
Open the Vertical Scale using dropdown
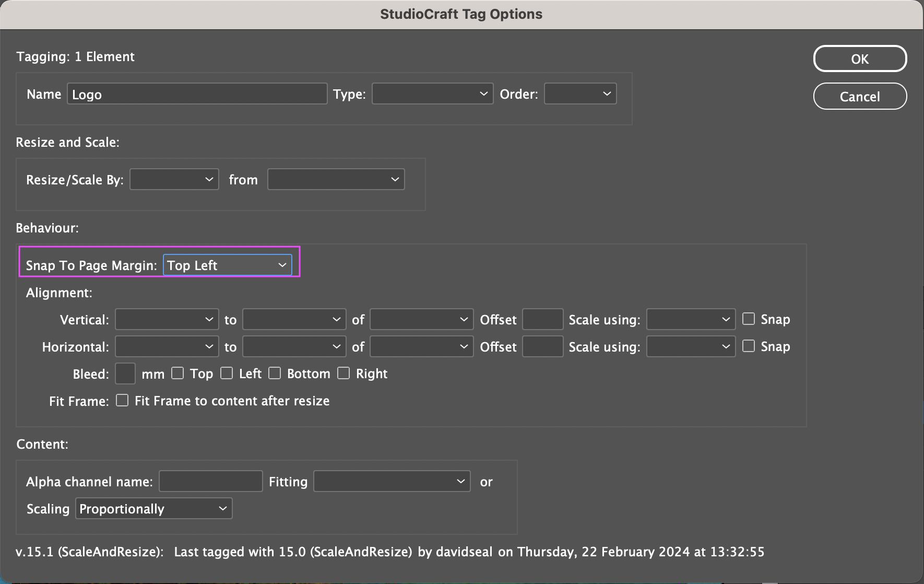[691, 320]
